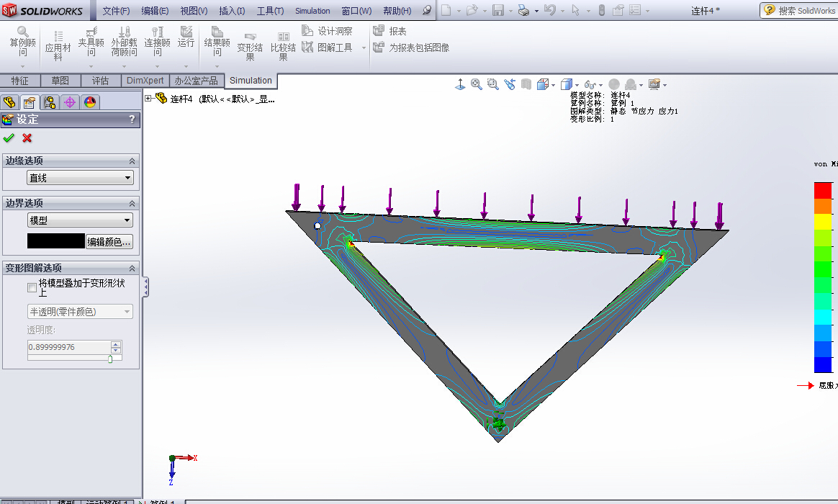Viewport: 838px width, 504px height.
Task: Click the red X to cancel settings
Action: [x=27, y=138]
